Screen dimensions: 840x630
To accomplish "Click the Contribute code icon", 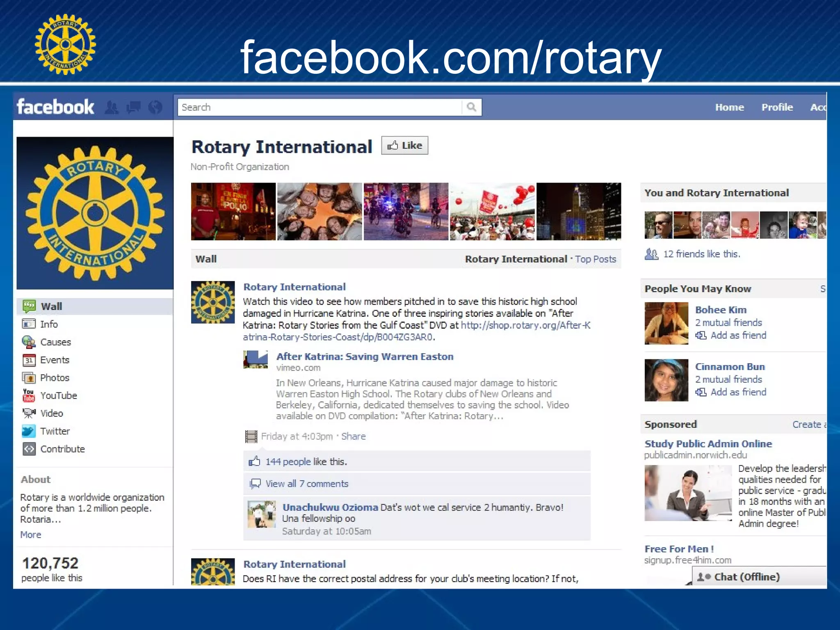I will 29,449.
